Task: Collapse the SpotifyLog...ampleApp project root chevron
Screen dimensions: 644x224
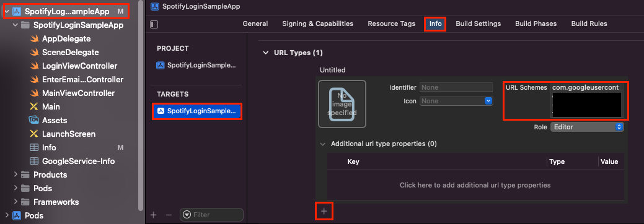Action: click(7, 12)
